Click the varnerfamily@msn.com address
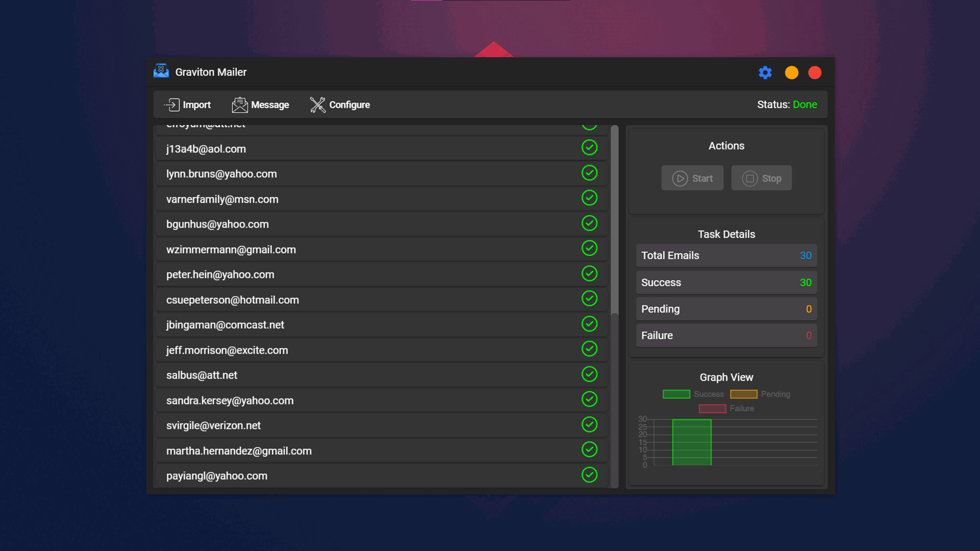The height and width of the screenshot is (551, 980). [223, 199]
